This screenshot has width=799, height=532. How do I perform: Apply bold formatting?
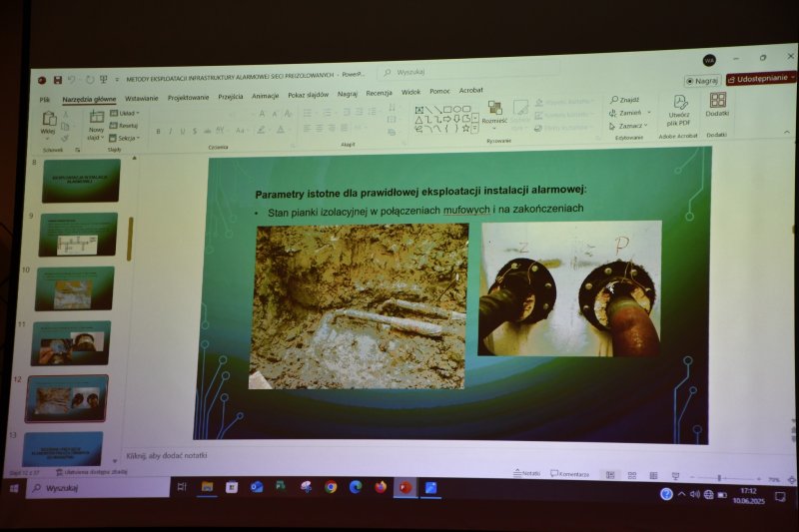click(x=159, y=132)
